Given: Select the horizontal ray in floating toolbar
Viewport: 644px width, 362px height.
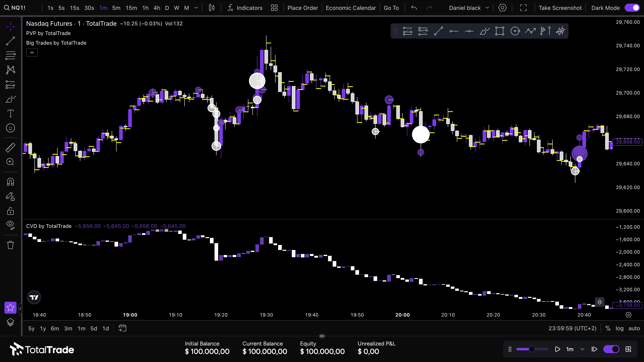Looking at the screenshot, I should click(454, 31).
